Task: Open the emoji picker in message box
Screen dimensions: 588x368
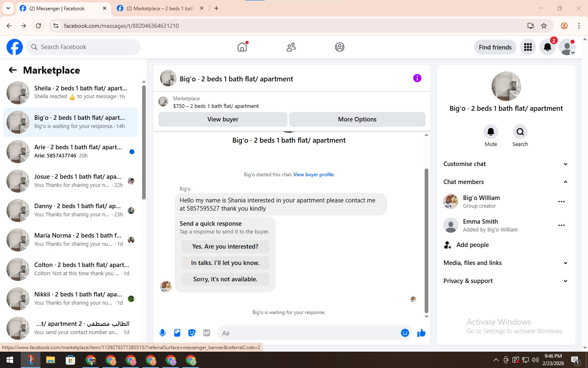Action: tap(405, 333)
